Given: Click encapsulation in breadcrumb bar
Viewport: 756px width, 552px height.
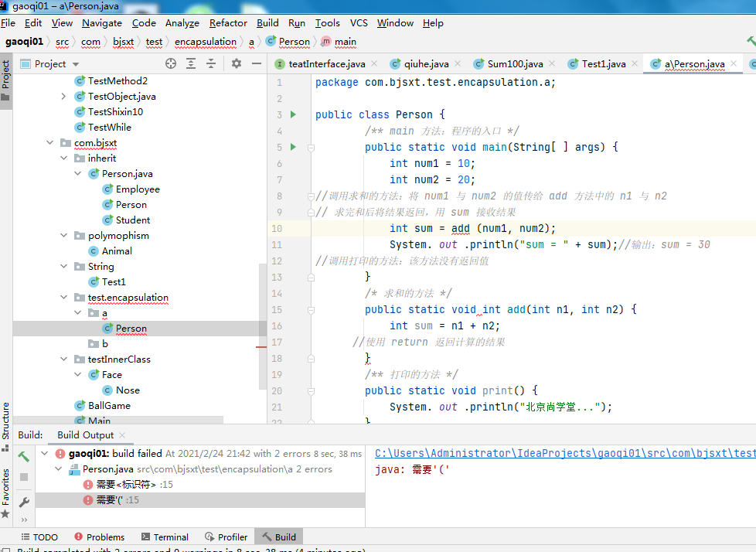Looking at the screenshot, I should (206, 42).
